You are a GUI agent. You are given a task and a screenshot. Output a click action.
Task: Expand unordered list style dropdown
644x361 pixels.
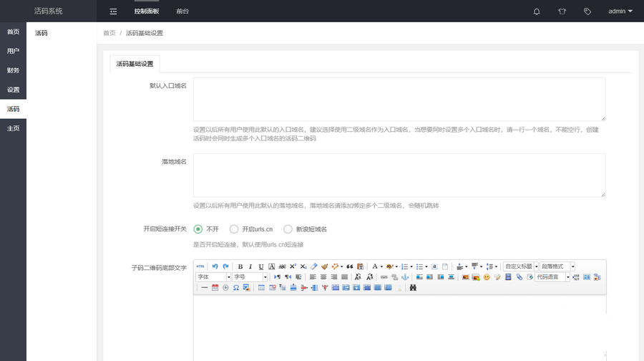coord(426,267)
